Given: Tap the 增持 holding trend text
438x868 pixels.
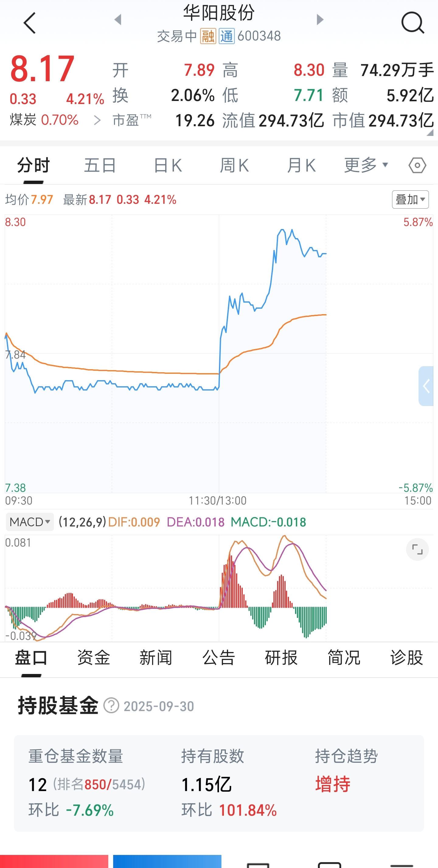Looking at the screenshot, I should [333, 784].
